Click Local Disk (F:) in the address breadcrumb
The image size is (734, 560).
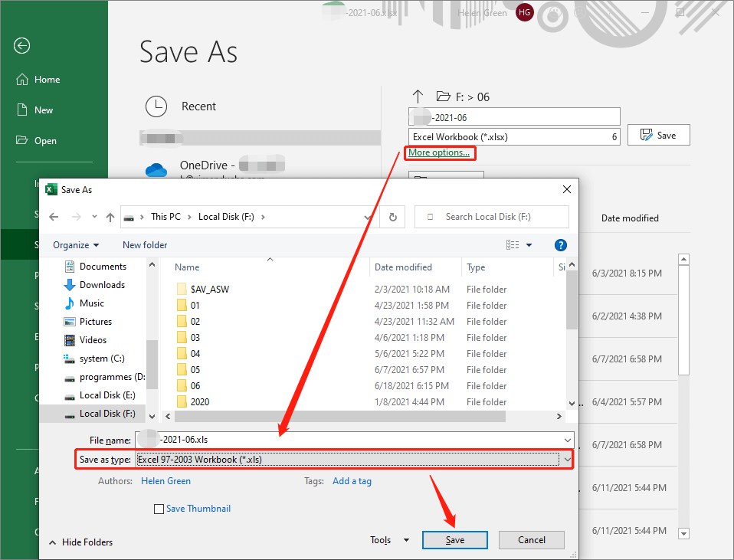click(x=226, y=217)
